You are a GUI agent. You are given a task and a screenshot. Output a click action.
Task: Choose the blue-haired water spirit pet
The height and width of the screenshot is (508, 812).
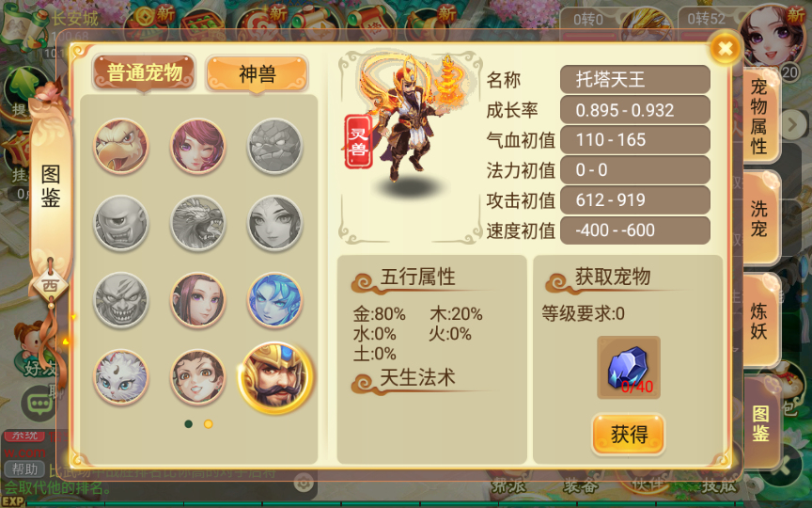[x=274, y=300]
